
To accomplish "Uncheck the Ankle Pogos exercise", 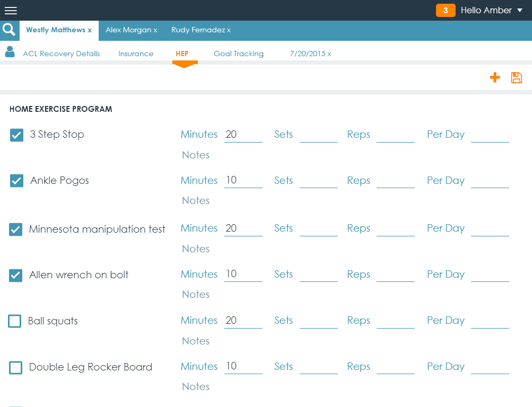I will click(x=16, y=181).
